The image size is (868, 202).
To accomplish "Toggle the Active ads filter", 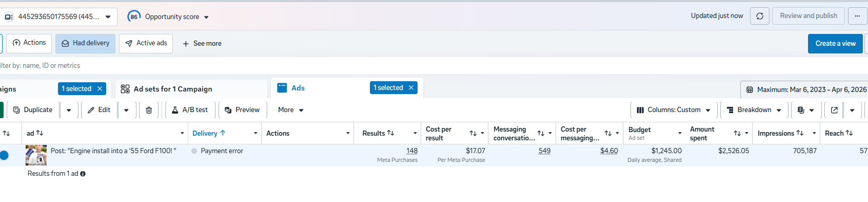I will pyautogui.click(x=146, y=43).
